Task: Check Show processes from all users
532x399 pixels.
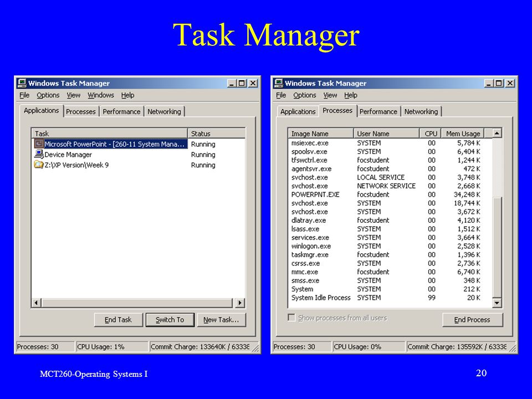Action: coord(291,318)
